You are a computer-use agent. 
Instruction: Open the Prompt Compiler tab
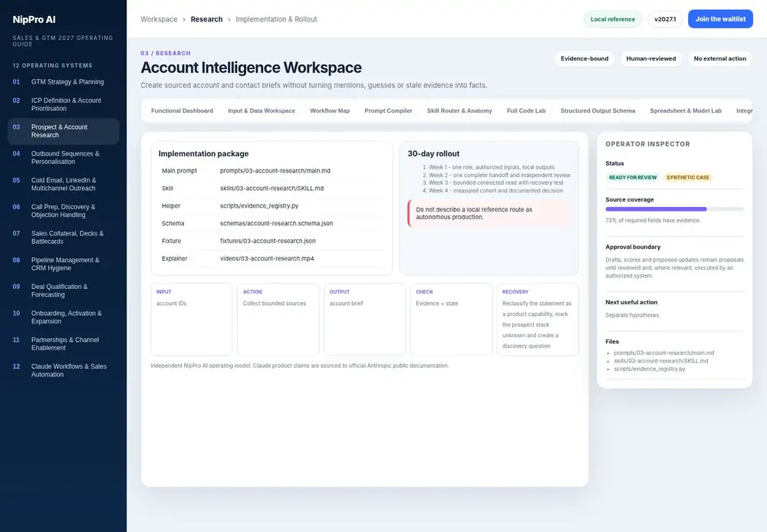(x=388, y=111)
